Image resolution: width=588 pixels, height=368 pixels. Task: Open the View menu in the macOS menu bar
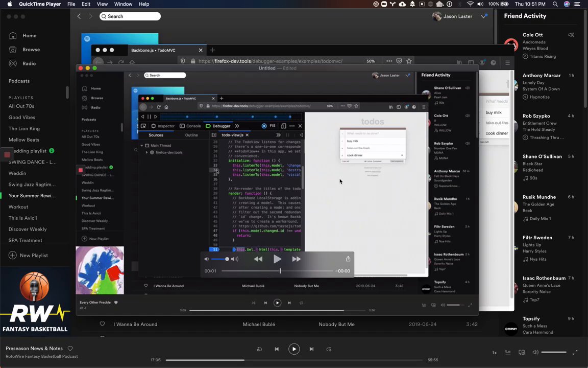(x=102, y=4)
